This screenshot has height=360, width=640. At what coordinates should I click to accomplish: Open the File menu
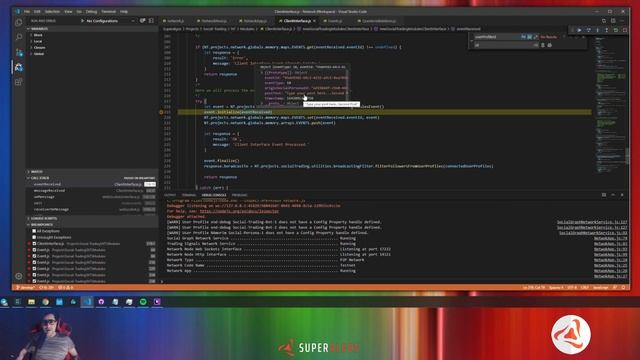(x=27, y=12)
